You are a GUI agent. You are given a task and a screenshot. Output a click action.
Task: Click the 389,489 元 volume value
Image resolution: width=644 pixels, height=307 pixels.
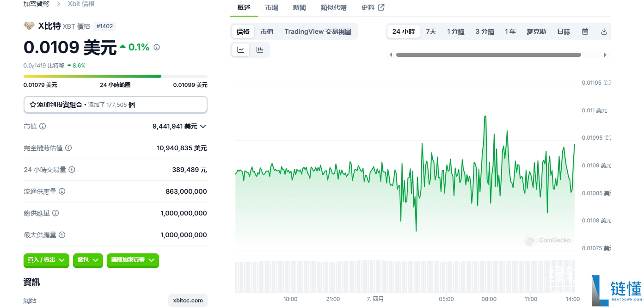click(x=190, y=170)
